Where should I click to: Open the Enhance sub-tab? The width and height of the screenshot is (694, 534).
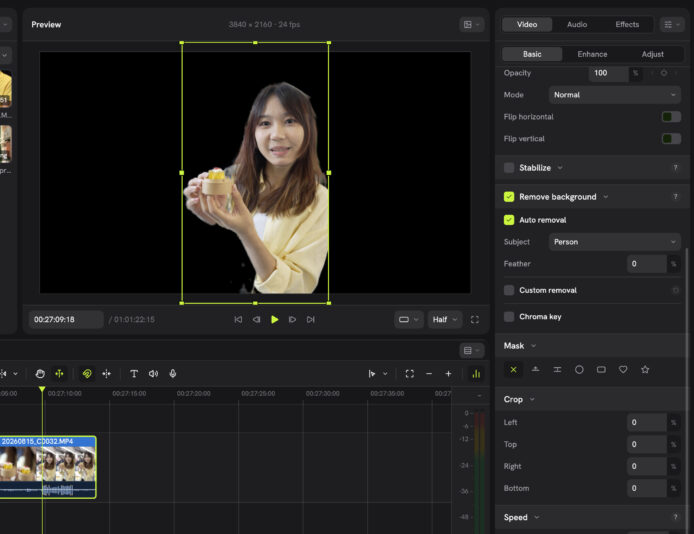coord(592,54)
